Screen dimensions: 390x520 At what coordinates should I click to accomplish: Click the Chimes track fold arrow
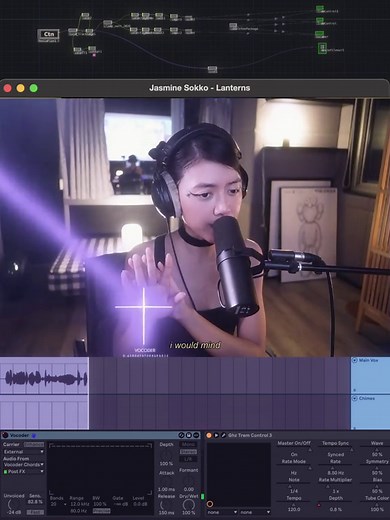tap(355, 398)
